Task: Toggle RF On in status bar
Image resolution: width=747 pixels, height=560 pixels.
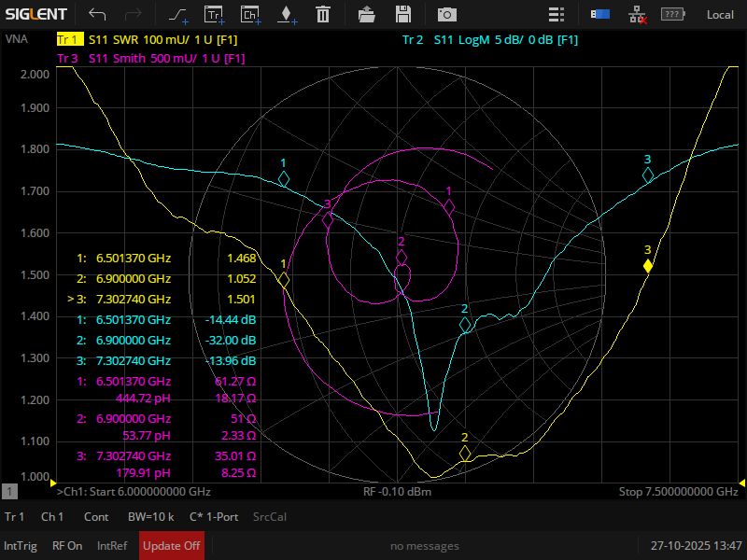Action: (x=67, y=546)
